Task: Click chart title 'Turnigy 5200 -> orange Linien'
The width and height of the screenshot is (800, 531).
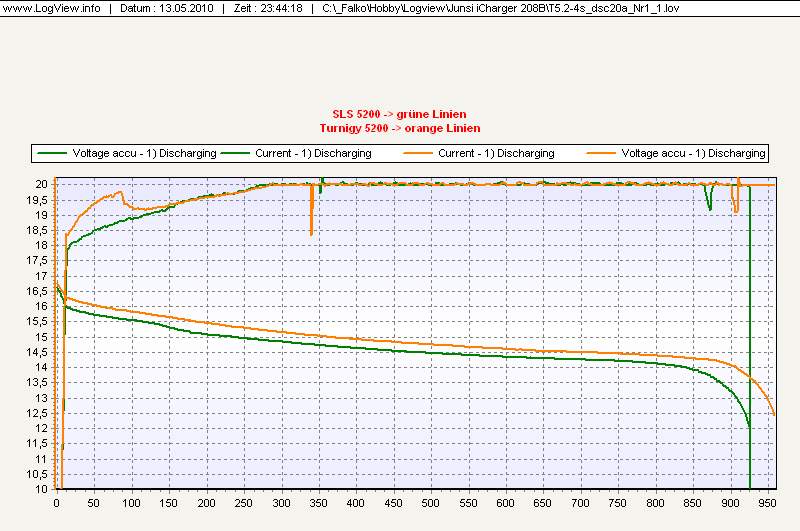Action: click(400, 128)
